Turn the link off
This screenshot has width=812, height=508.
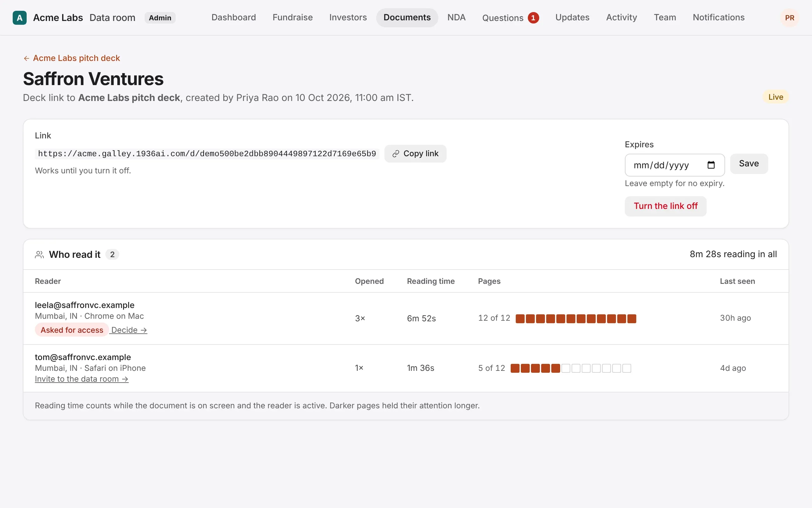click(665, 206)
